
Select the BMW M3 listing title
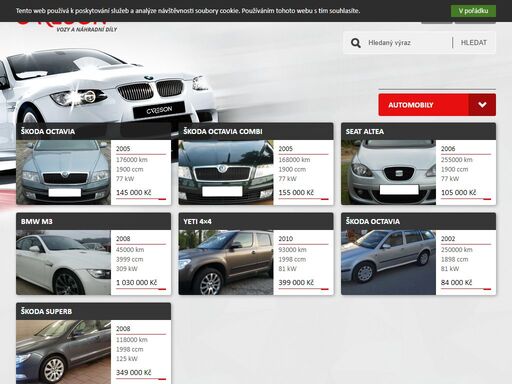(37, 222)
